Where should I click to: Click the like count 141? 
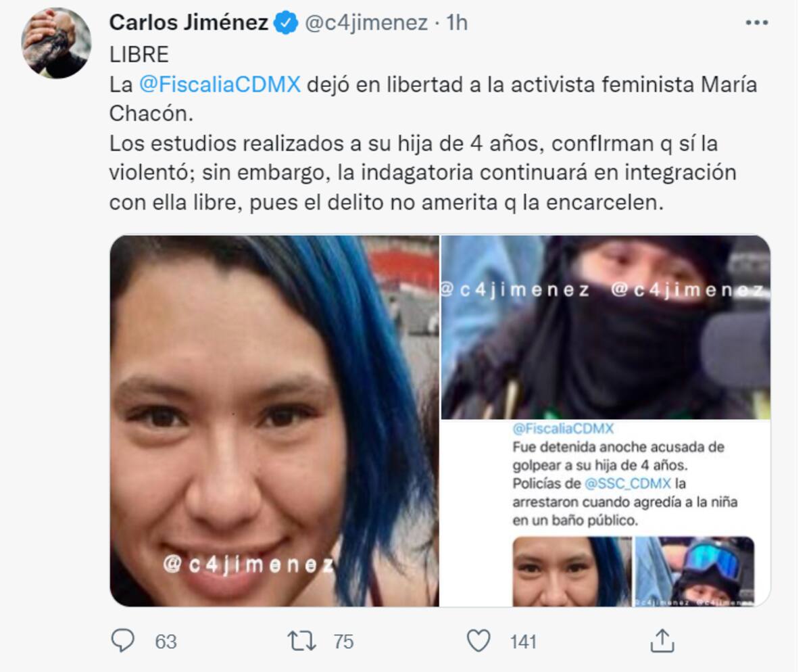click(x=522, y=641)
